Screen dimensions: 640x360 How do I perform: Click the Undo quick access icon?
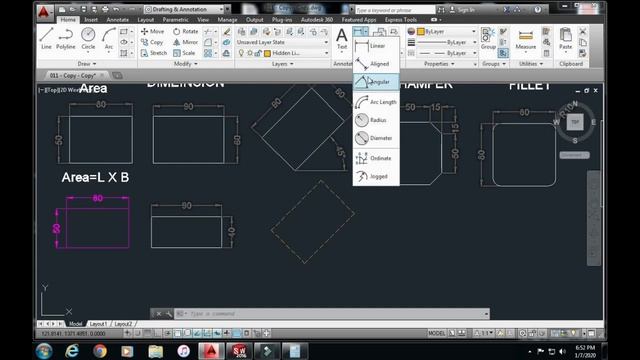point(116,9)
